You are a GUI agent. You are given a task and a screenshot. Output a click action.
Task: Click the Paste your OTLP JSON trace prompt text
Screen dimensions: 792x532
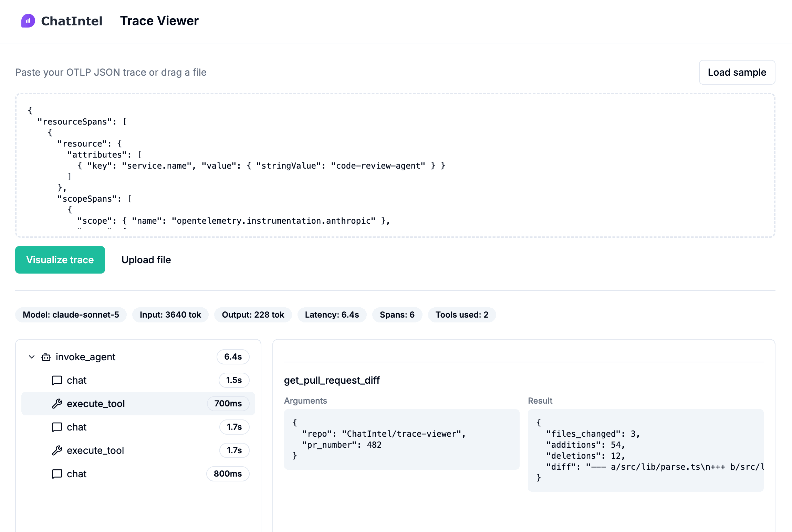[111, 72]
